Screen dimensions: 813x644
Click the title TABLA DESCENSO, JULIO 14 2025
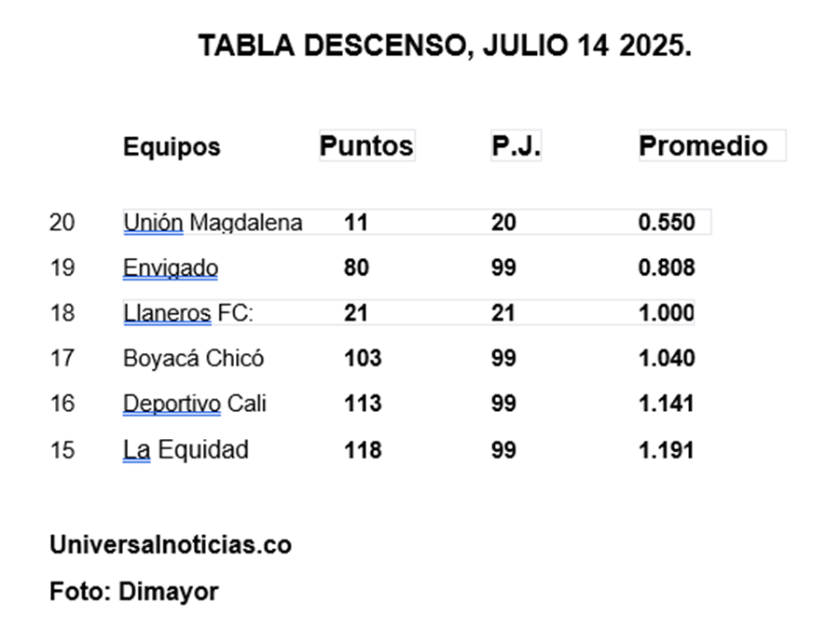coord(445,46)
